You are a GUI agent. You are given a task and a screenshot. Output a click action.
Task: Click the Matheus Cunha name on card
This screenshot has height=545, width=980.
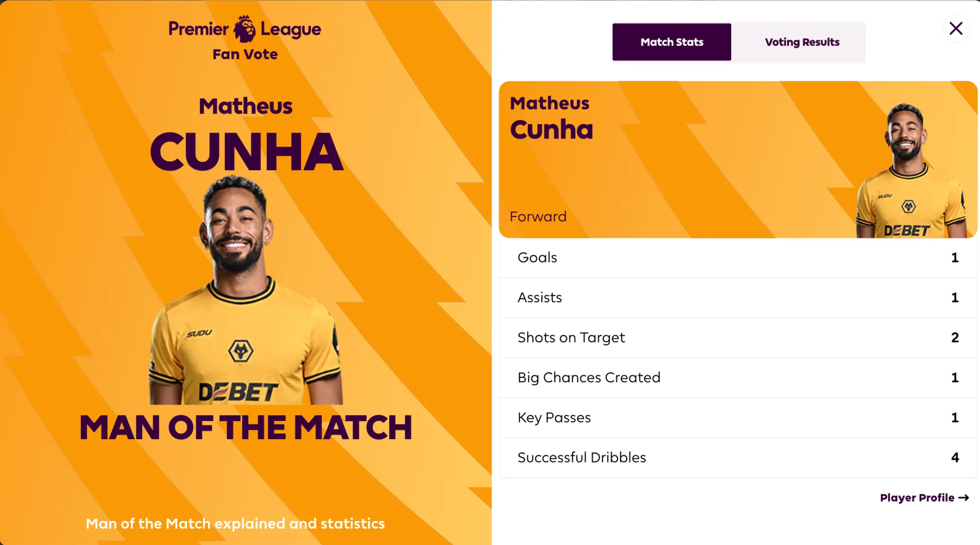[551, 118]
